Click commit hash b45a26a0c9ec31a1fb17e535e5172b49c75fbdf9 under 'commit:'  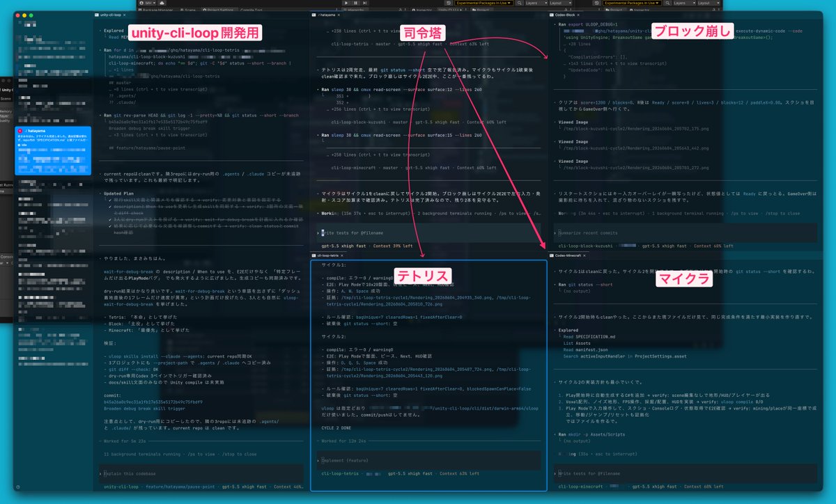point(153,402)
